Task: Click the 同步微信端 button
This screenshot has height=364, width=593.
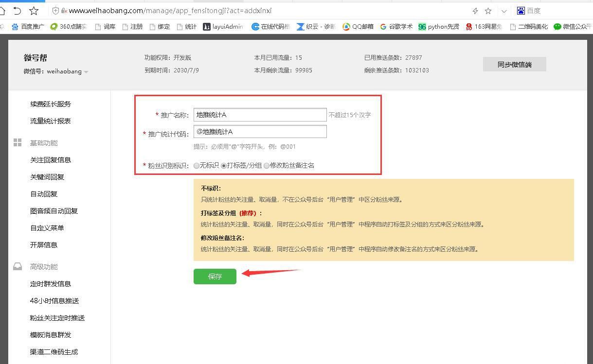Action: point(514,64)
